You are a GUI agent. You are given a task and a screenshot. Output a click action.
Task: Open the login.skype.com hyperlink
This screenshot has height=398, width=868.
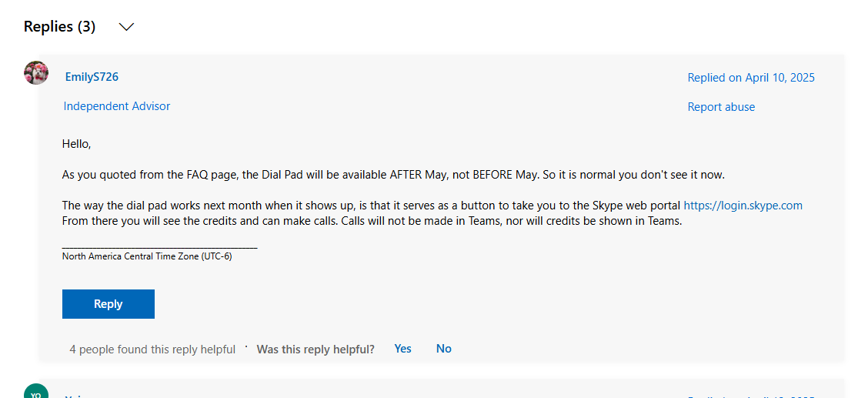tap(743, 206)
